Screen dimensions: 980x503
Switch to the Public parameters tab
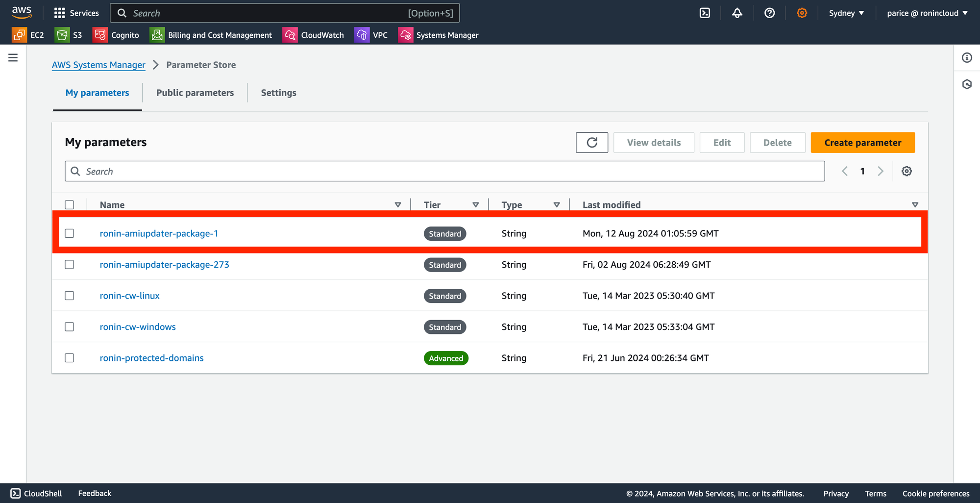(195, 93)
